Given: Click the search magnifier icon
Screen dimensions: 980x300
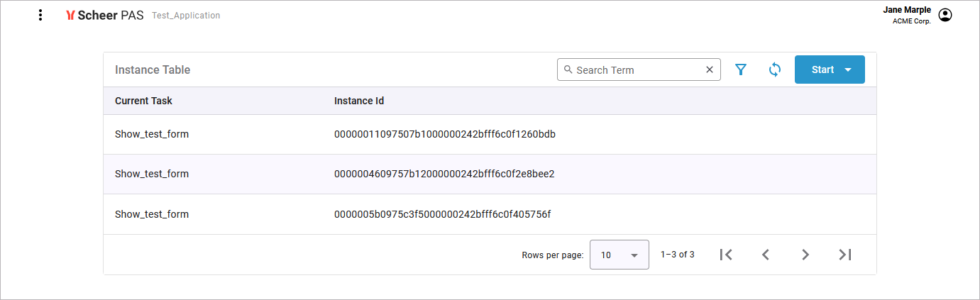Looking at the screenshot, I should point(568,70).
